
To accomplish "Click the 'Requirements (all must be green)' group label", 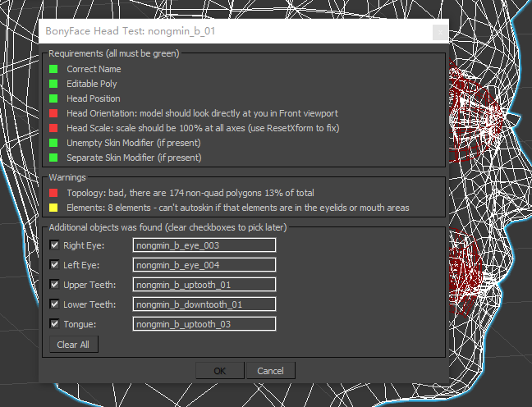I will coord(114,53).
